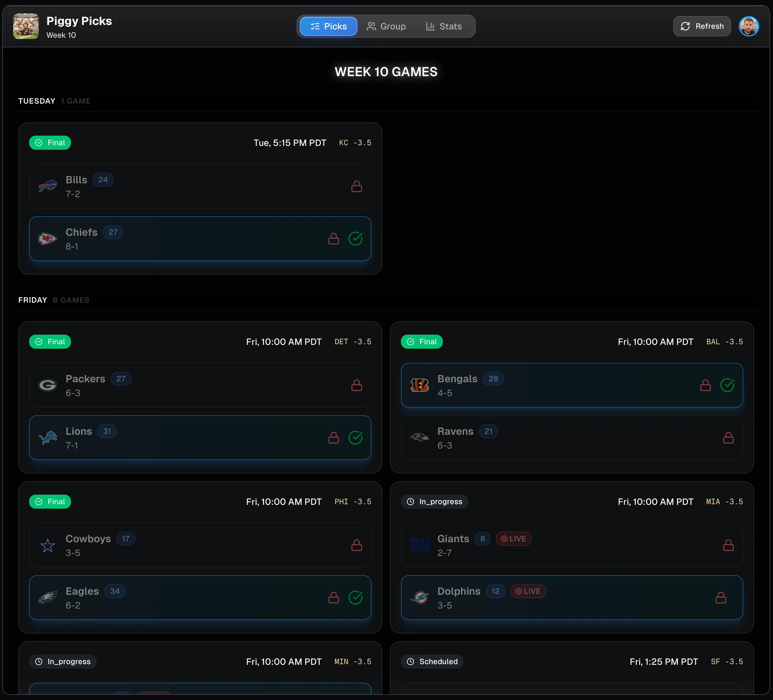This screenshot has height=700, width=773.
Task: Click the Final badge on Chiefs game
Action: point(50,143)
